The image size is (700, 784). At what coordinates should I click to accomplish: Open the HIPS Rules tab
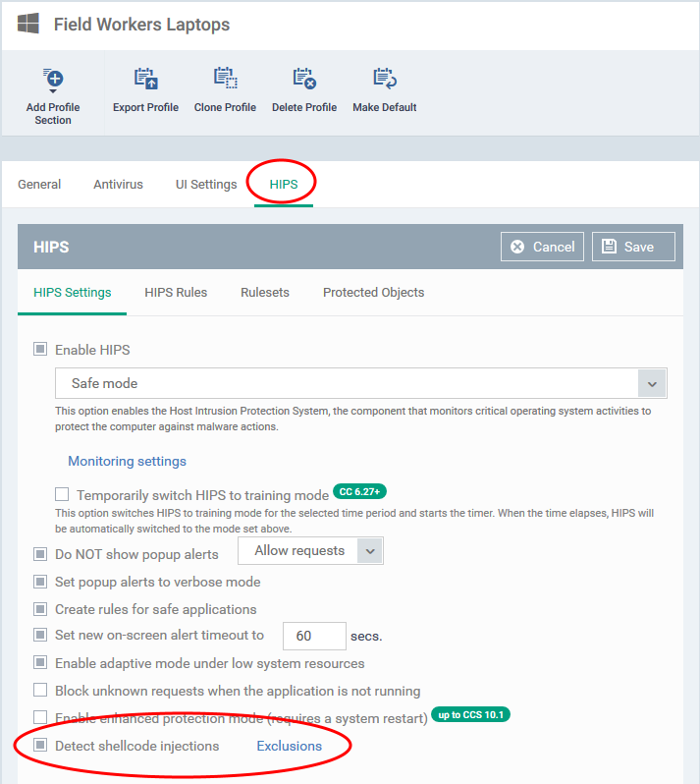tap(176, 292)
